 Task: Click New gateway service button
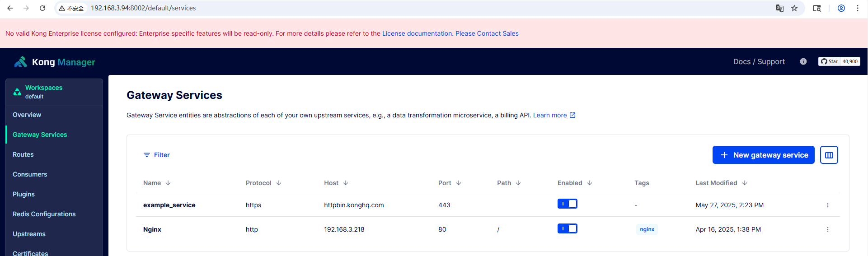764,155
